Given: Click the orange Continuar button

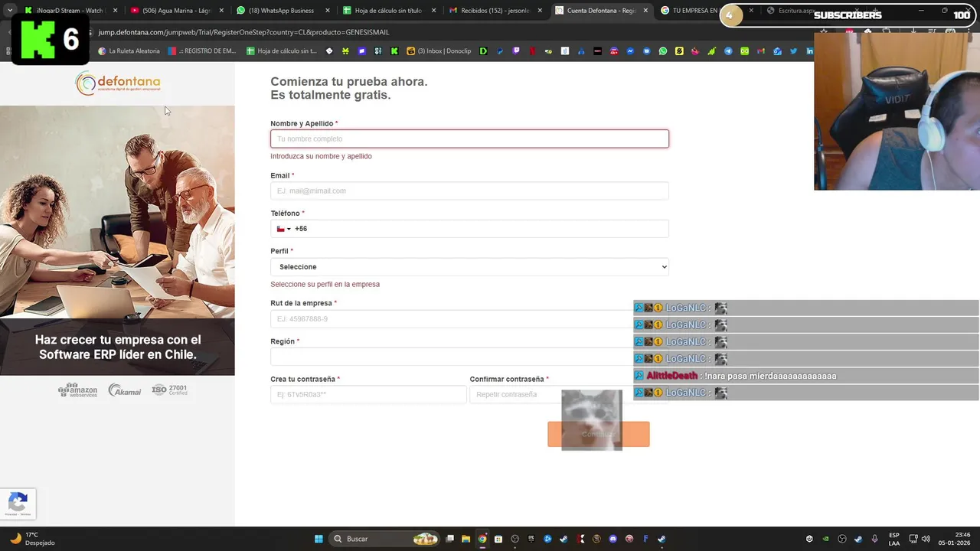Looking at the screenshot, I should click(x=598, y=434).
